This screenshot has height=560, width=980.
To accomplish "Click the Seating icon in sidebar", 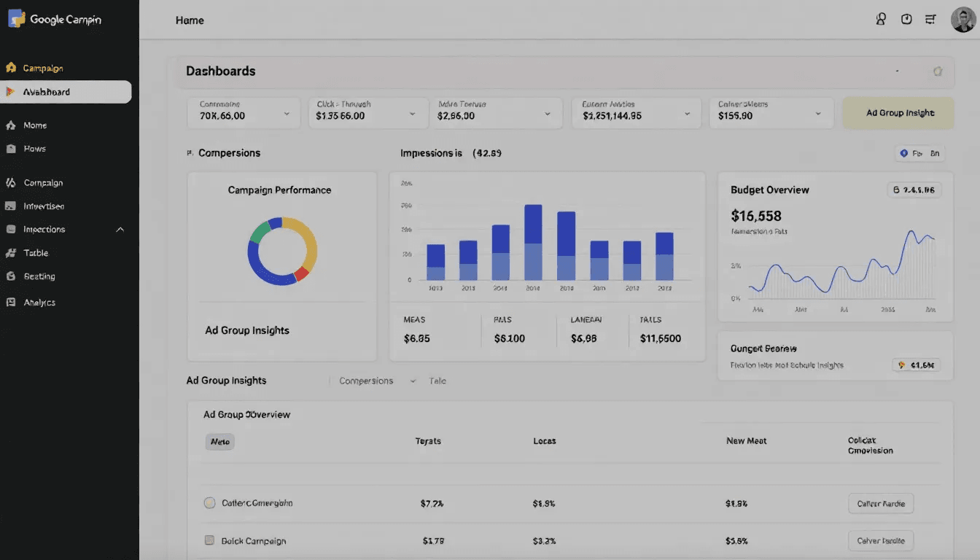I will 11,276.
